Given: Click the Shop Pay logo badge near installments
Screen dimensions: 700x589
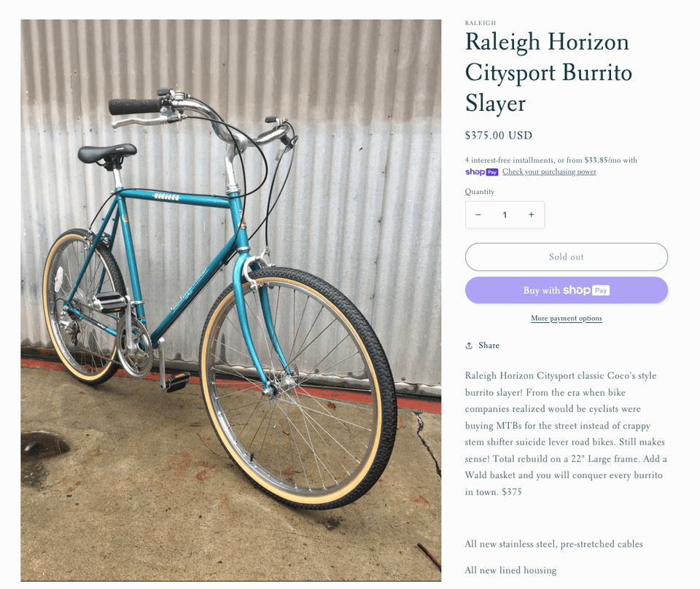Looking at the screenshot, I should (481, 172).
